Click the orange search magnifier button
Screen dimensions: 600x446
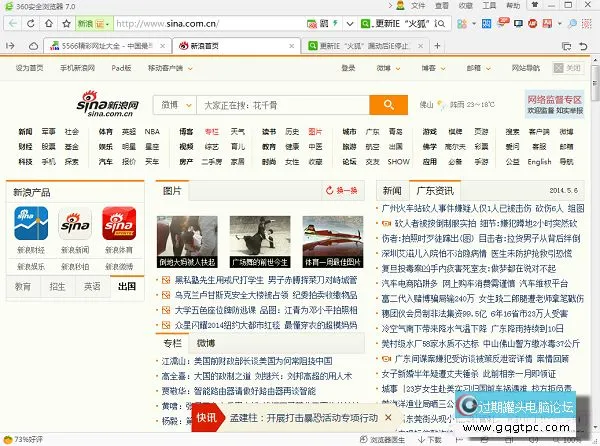383,104
